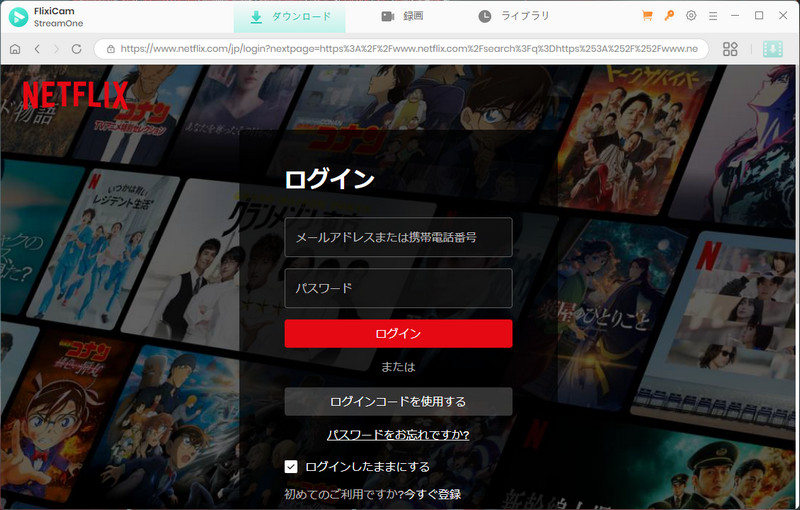Reload the page with refresh icon
The height and width of the screenshot is (510, 800).
pos(77,49)
